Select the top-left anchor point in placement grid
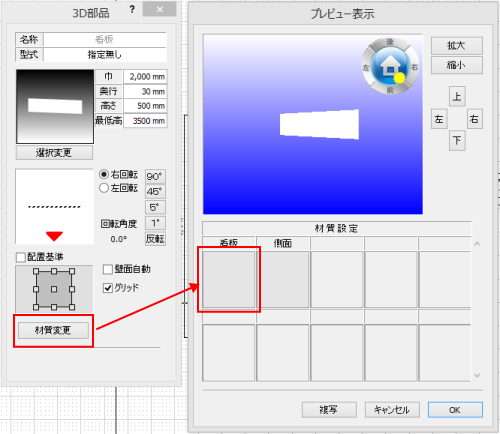Image resolution: width=500 pixels, height=434 pixels. pyautogui.click(x=36, y=271)
